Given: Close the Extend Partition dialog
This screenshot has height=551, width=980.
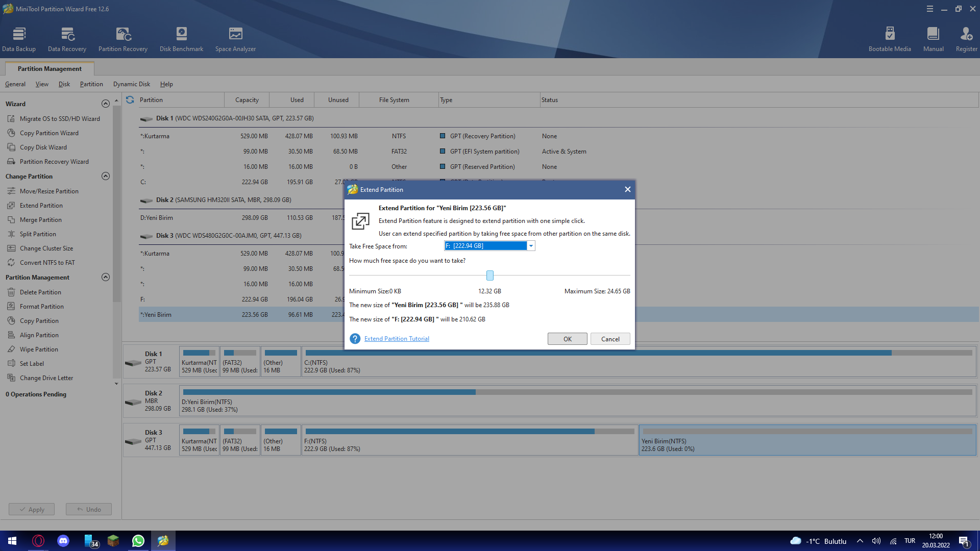Looking at the screenshot, I should [x=627, y=189].
